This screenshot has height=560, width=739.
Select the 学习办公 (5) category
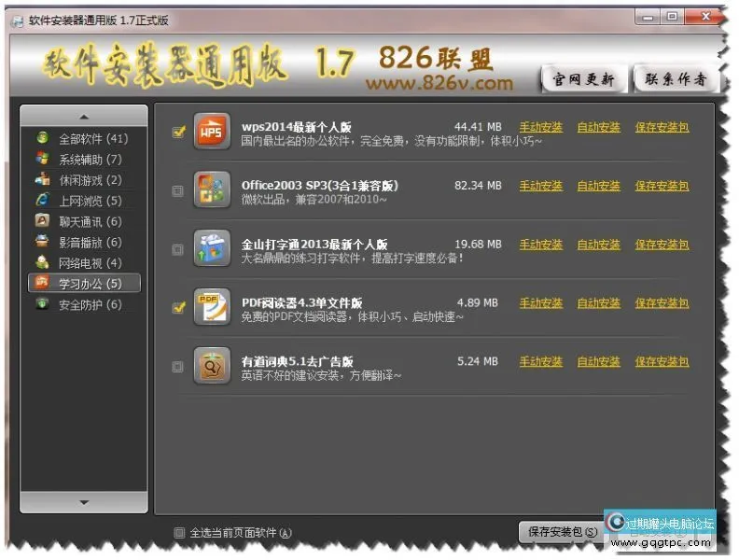click(85, 284)
